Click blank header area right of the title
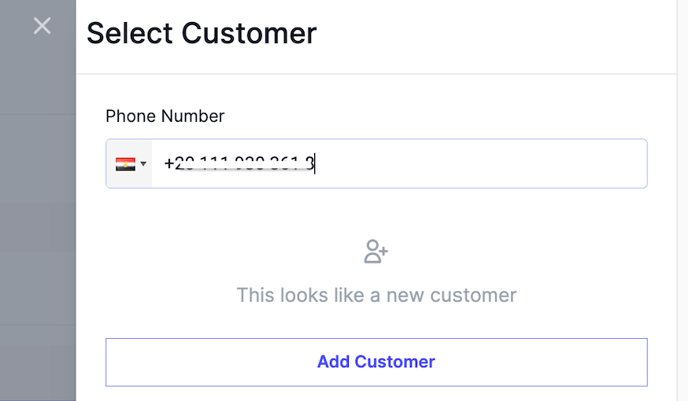The image size is (688, 401). (500, 34)
